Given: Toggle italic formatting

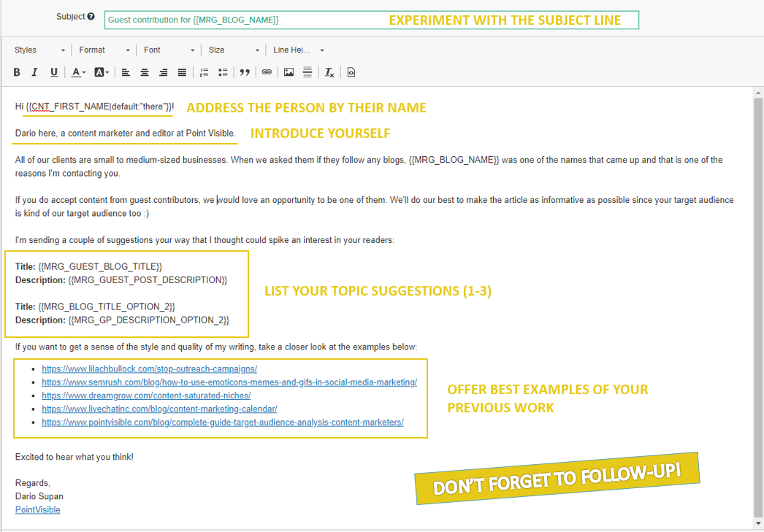Looking at the screenshot, I should point(34,72).
